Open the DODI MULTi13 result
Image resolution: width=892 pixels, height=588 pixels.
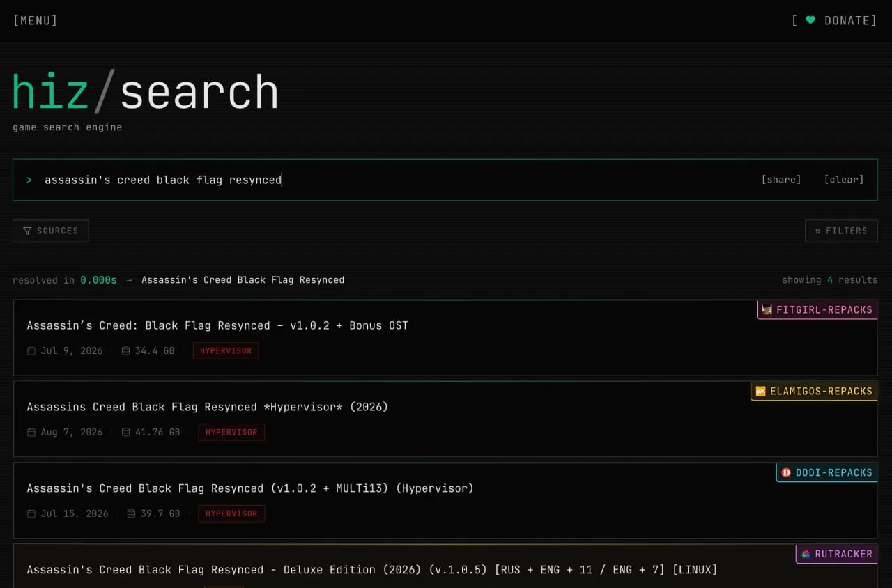pyautogui.click(x=445, y=501)
